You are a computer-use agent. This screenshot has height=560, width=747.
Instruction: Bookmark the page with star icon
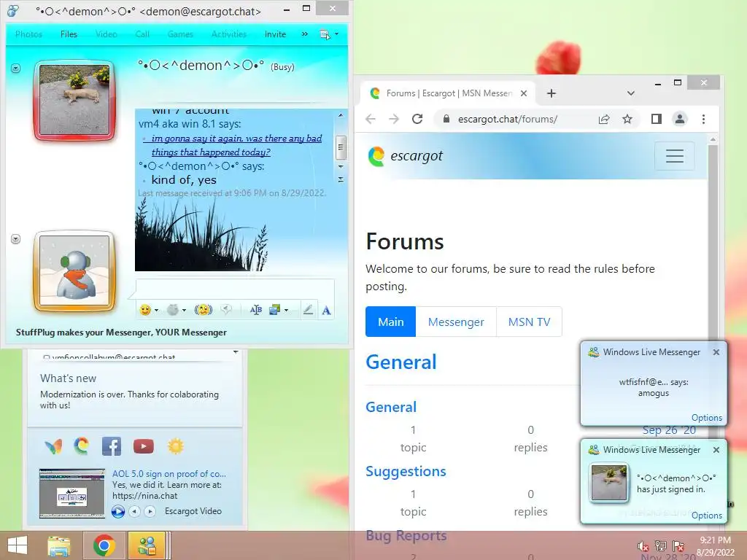pos(627,119)
